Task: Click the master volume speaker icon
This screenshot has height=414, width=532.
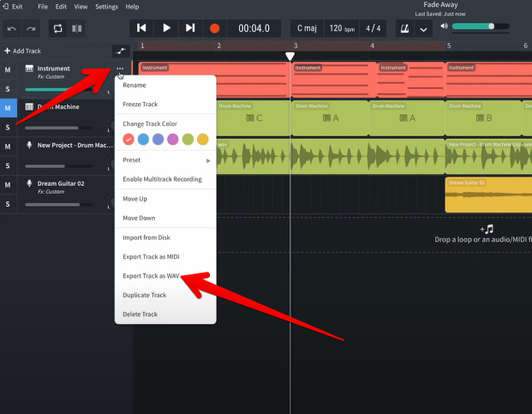Action: 444,26
